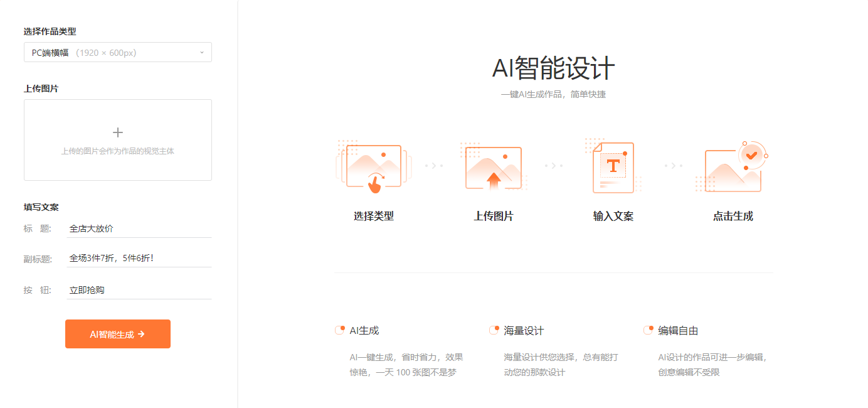Screen dimensions: 868x408
Task: Click the AI智能生成 orange button
Action: click(x=117, y=333)
